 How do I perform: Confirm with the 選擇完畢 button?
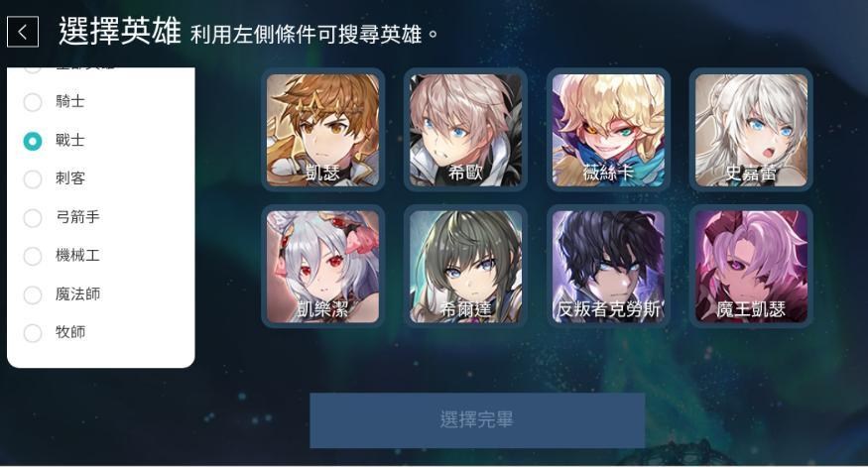[x=477, y=420]
